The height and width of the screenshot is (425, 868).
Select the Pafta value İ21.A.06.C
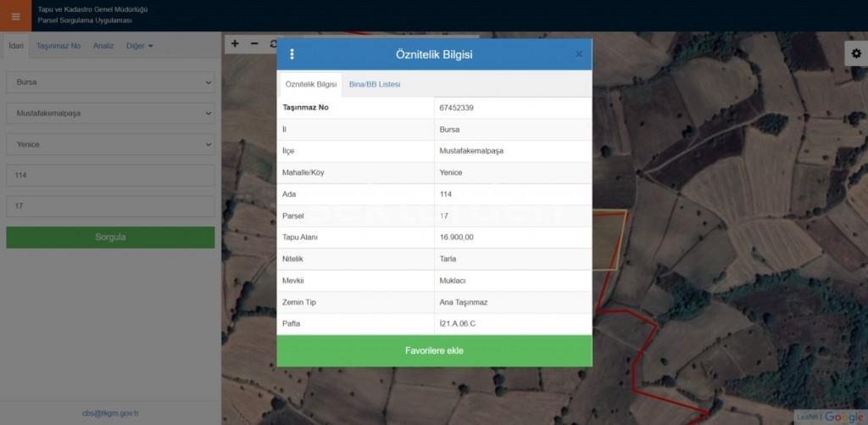pos(457,324)
